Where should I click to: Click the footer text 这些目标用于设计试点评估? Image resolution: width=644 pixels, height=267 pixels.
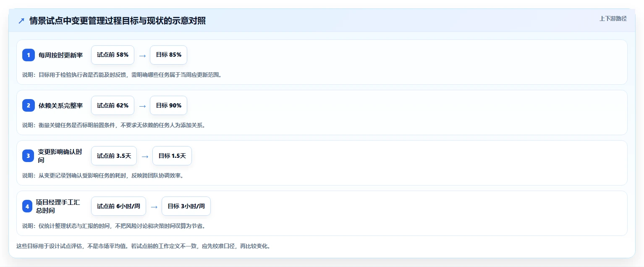[x=143, y=246]
